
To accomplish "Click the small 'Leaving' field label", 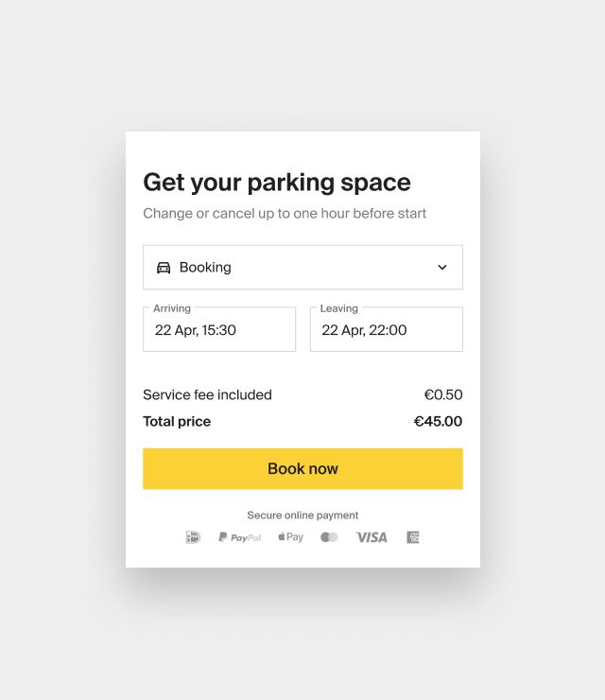I will coord(338,308).
